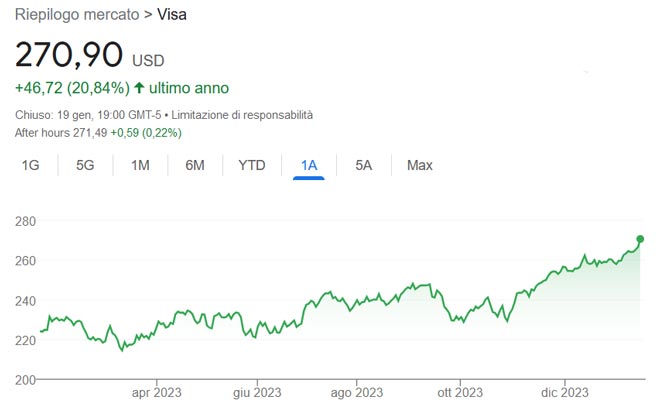
Task: Click the active 1A tab
Action: point(309,165)
